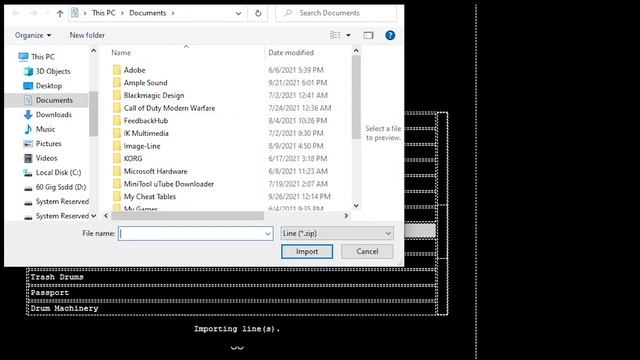Click the Cancel button
Image resolution: width=640 pixels, height=360 pixels.
(x=367, y=251)
